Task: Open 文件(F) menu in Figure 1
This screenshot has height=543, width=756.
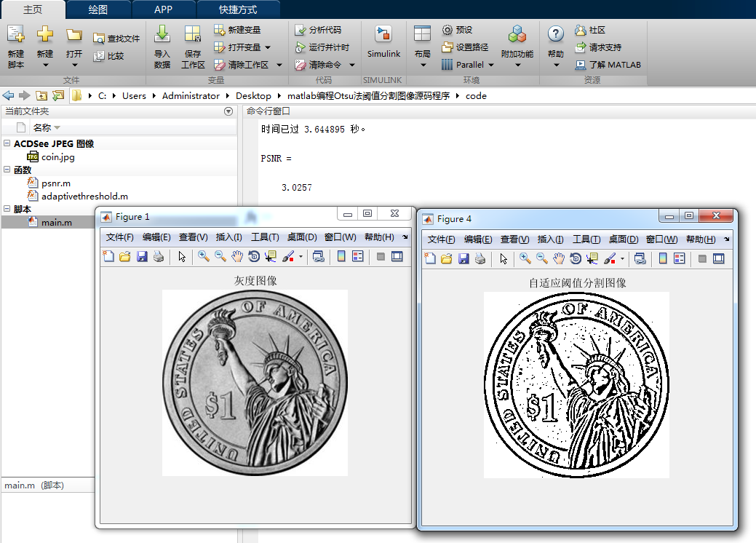Action: tap(119, 237)
